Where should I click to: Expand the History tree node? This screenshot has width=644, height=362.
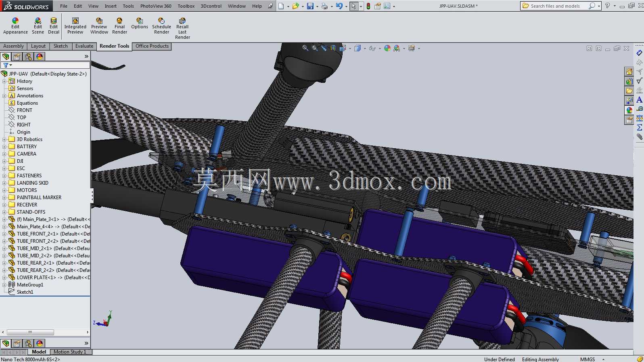click(x=4, y=81)
